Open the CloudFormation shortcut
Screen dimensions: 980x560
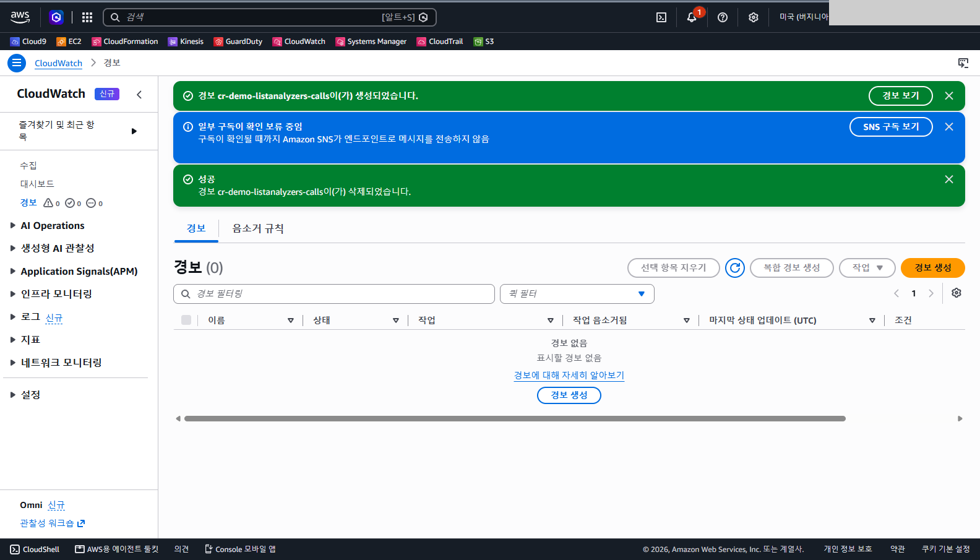click(125, 41)
